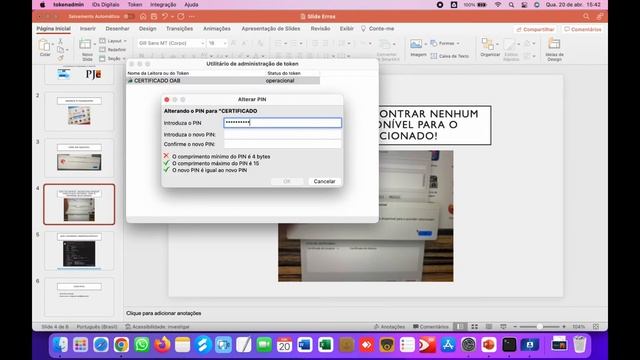The width and height of the screenshot is (640, 360).
Task: Click Acessibilidade: investigue status item
Action: [157, 327]
